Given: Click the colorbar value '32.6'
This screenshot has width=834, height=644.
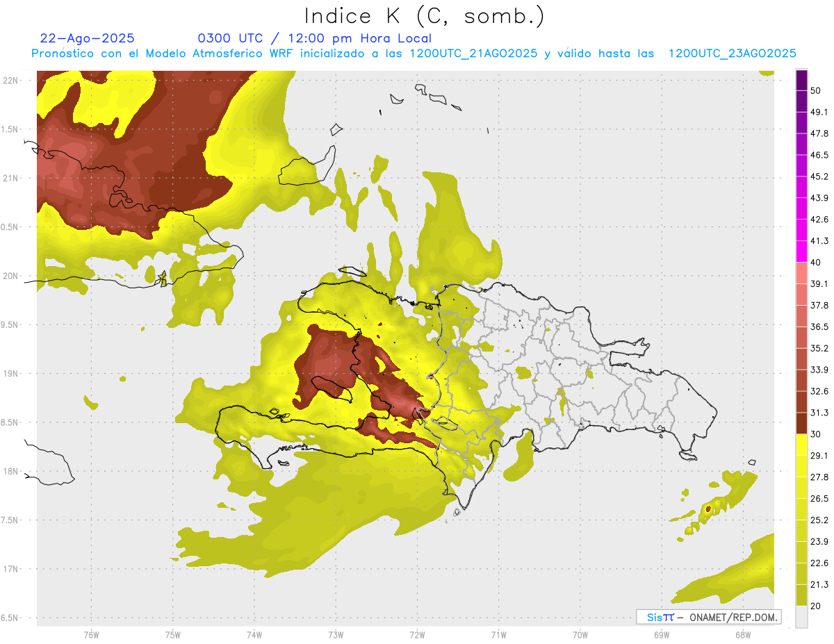Looking at the screenshot, I should (820, 391).
